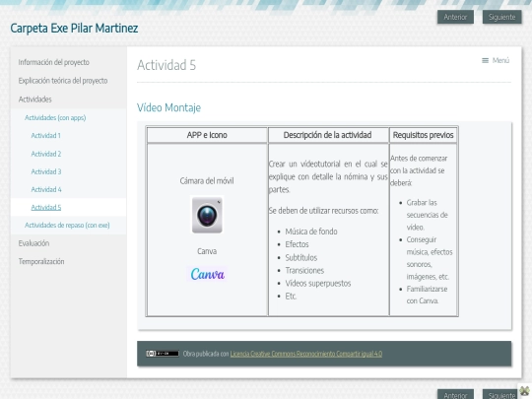This screenshot has height=399, width=532.
Task: Go to Actividad 4
Action: point(46,190)
